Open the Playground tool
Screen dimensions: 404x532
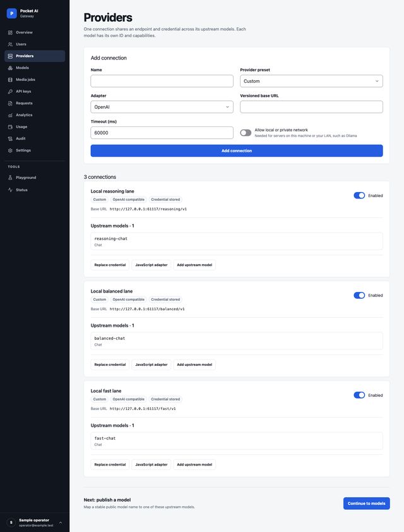point(35,178)
